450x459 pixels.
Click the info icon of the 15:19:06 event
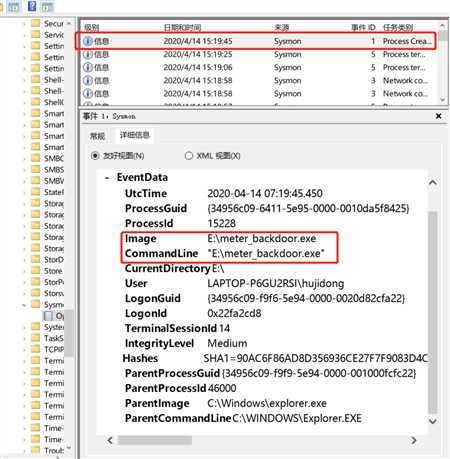click(88, 67)
